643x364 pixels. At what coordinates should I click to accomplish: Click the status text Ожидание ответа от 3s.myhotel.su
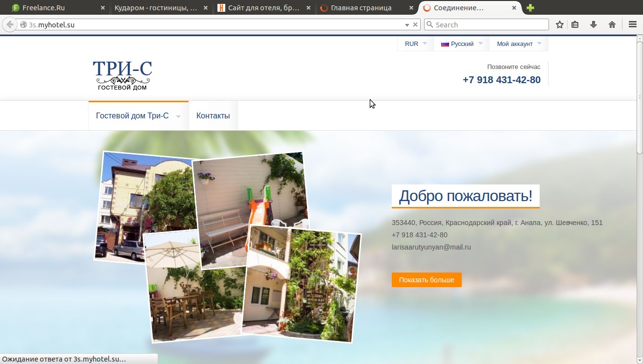click(64, 359)
